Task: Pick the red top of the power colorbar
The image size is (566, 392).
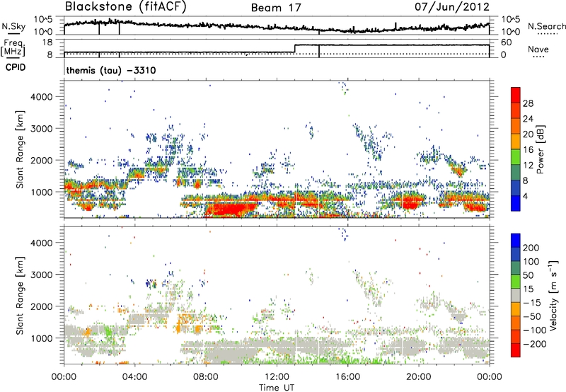Action: pos(516,95)
